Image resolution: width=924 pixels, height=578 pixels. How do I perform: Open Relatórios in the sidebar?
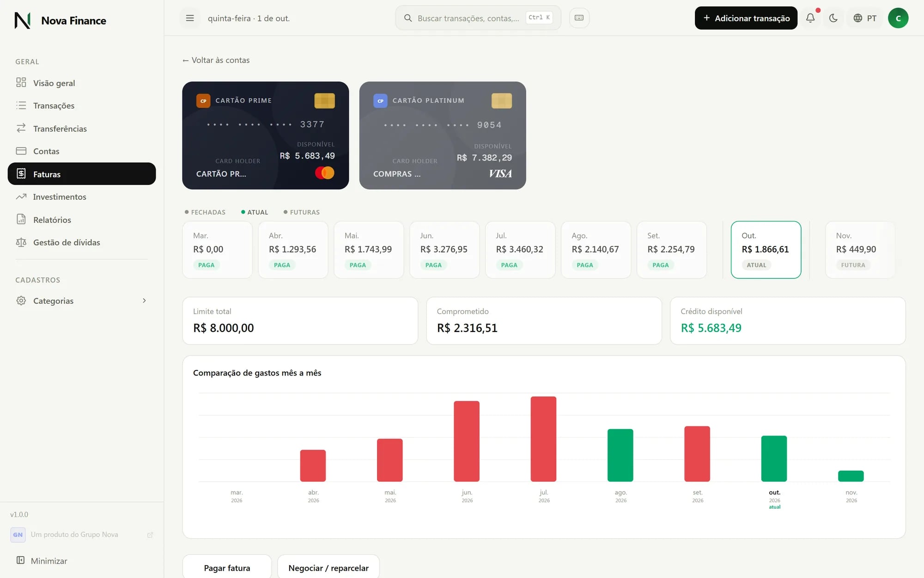(x=82, y=220)
